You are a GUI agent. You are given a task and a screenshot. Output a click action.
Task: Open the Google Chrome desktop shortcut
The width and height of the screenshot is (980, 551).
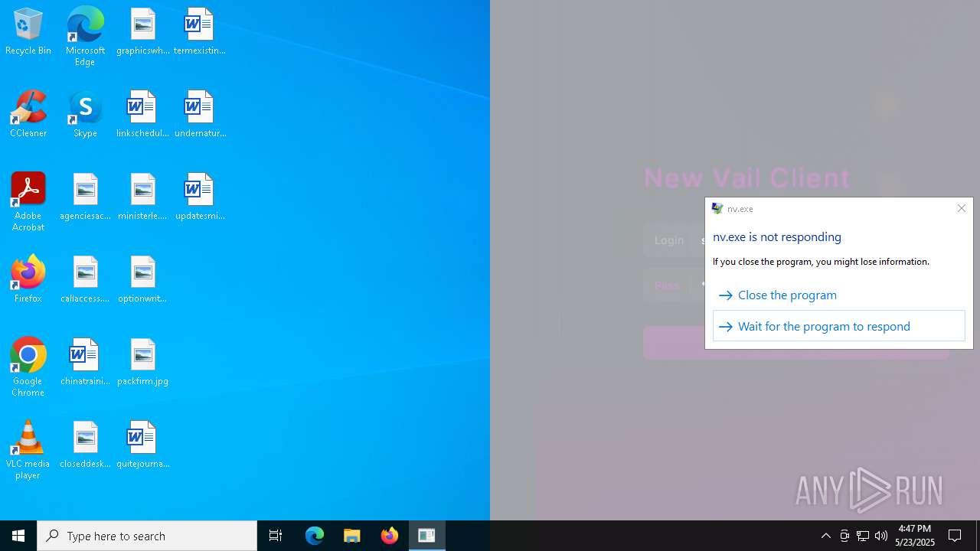(x=28, y=367)
